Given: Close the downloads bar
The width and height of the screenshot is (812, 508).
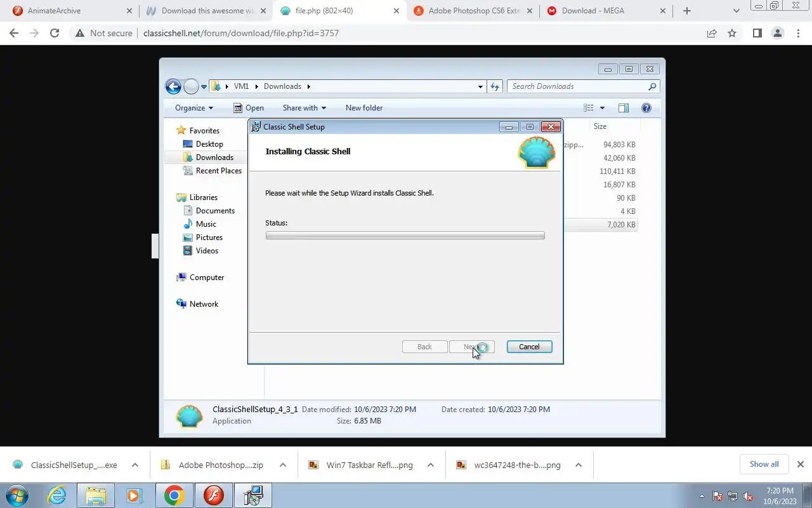Looking at the screenshot, I should click(801, 464).
